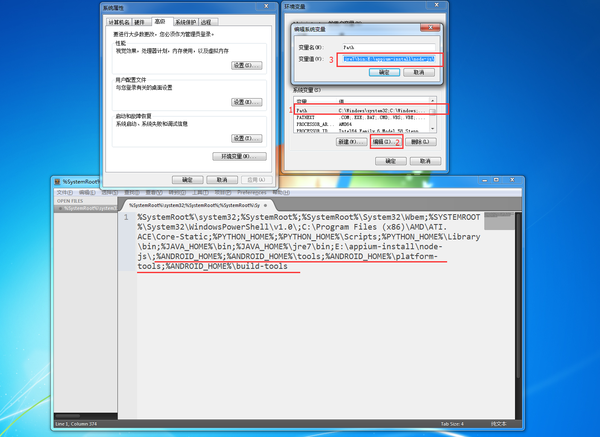Open the 计算机名 tab in System Properties
The width and height of the screenshot is (600, 437).
tap(119, 22)
